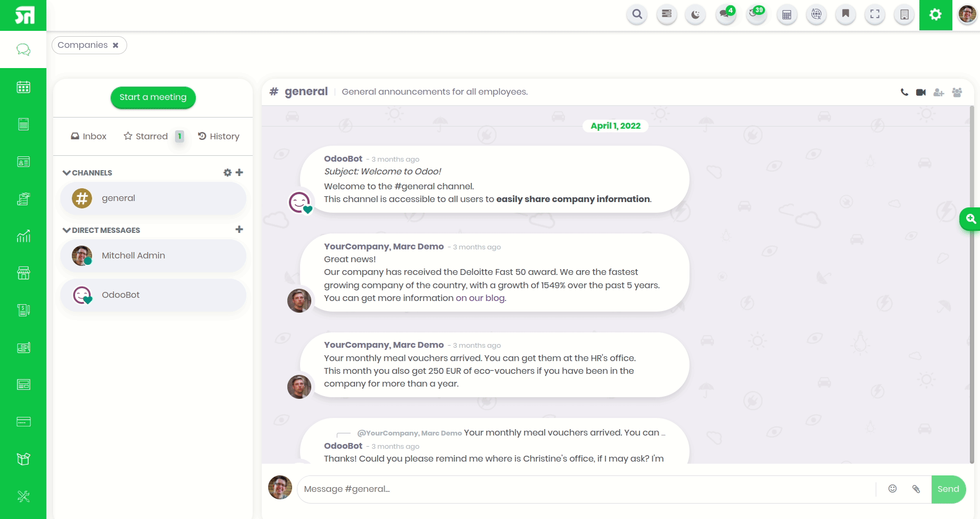The image size is (980, 519).
Task: Open the Starred messages
Action: [146, 136]
